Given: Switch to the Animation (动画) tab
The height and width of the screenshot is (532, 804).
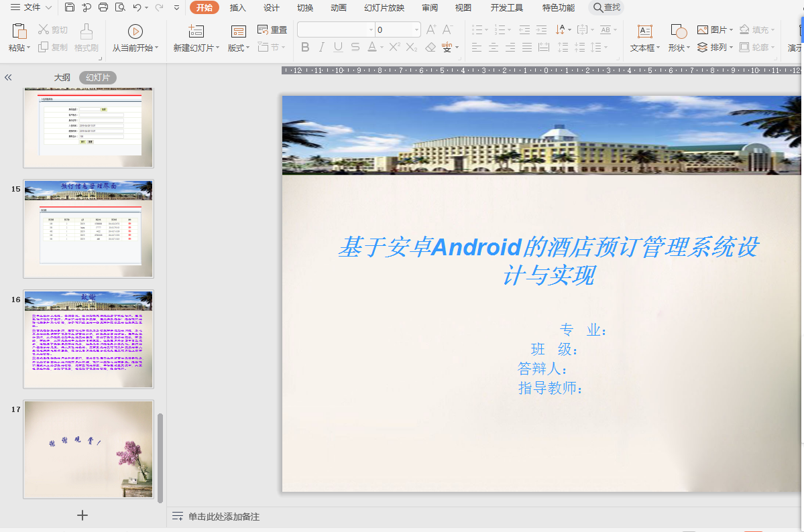Looking at the screenshot, I should pos(339,7).
